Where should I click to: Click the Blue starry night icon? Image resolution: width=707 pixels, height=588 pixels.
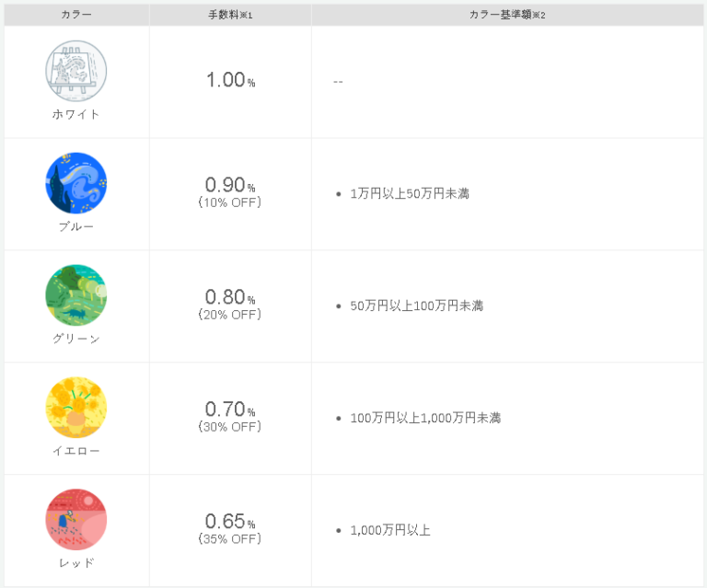pos(76,183)
